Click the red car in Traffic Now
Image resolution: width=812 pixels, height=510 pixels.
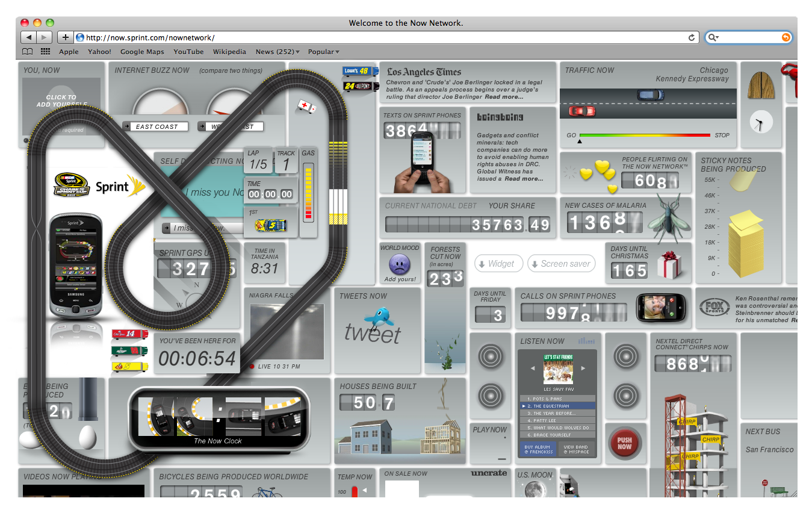pyautogui.click(x=581, y=111)
